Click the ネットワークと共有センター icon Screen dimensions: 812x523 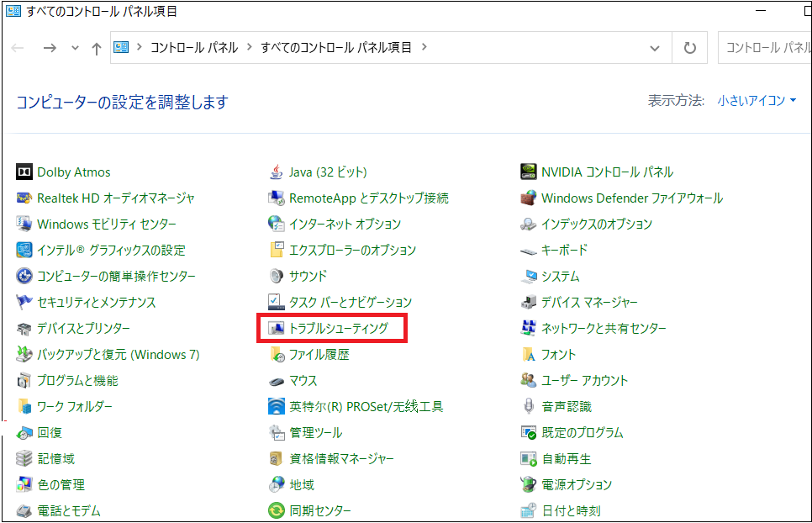coord(528,328)
